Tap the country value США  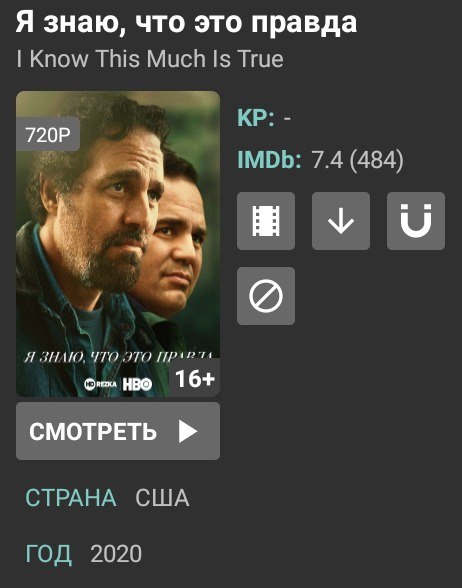tap(162, 498)
